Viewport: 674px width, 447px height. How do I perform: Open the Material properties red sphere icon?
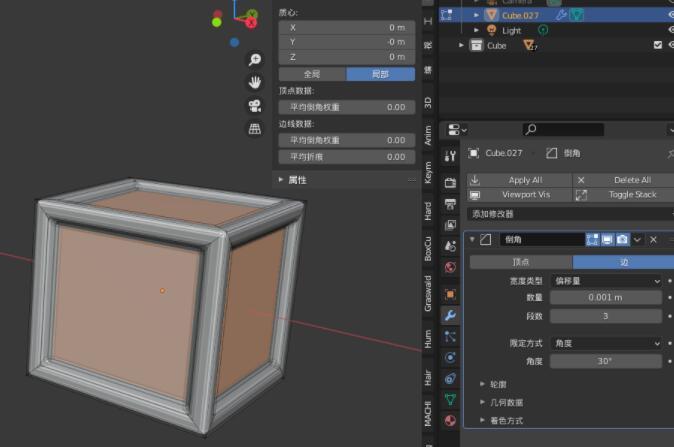pos(450,421)
